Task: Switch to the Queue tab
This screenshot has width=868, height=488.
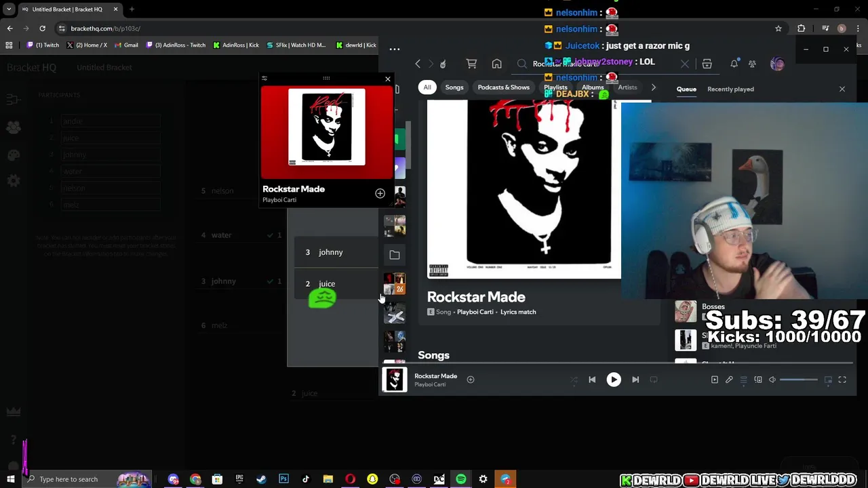Action: (x=686, y=89)
